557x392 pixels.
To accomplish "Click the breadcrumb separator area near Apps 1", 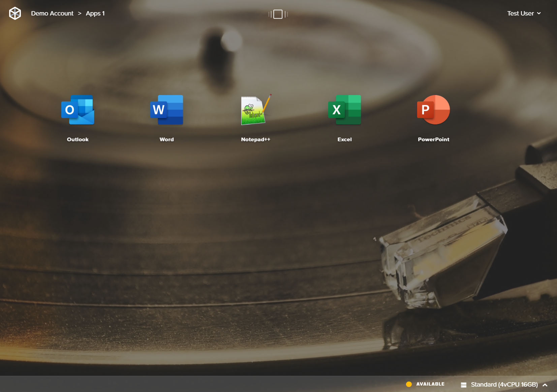I will coord(80,13).
